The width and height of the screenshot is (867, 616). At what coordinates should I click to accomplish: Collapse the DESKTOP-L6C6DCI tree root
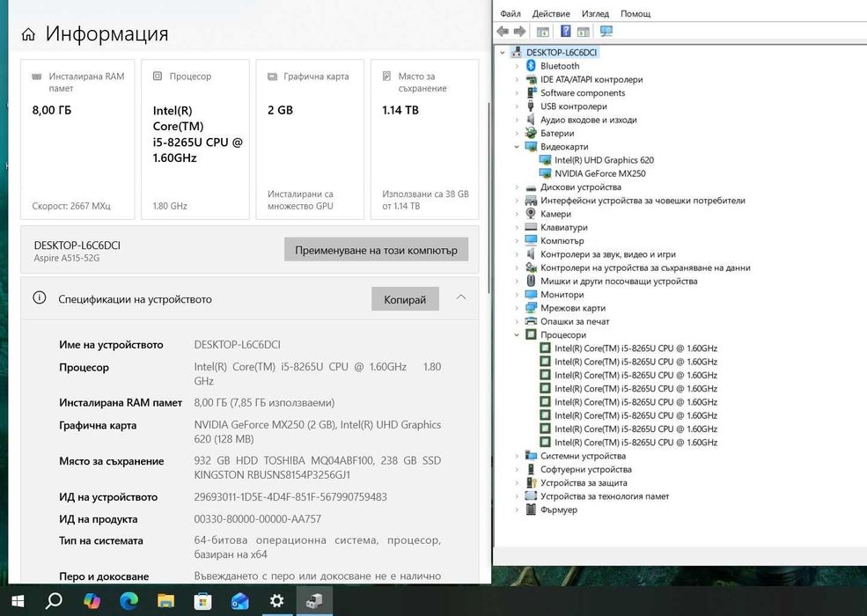(x=502, y=53)
